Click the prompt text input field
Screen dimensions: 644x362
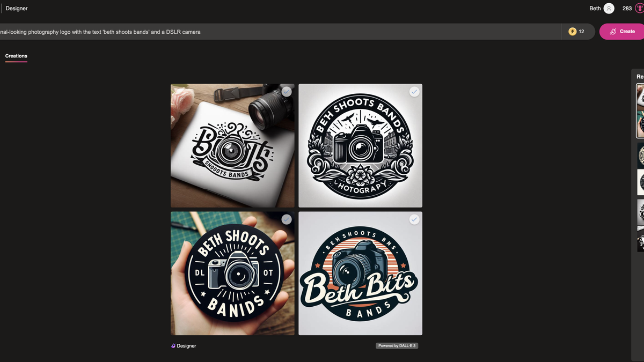[279, 32]
